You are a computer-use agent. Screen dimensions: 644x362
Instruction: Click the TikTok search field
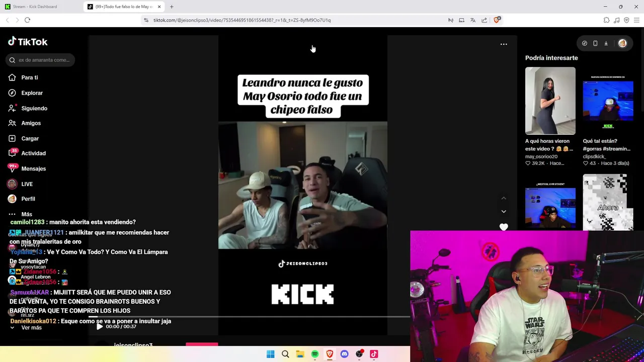point(41,60)
